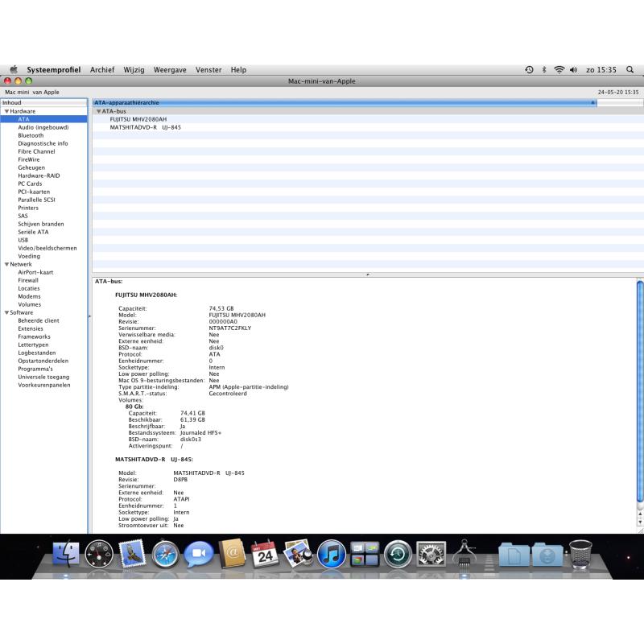Screen dimensions: 644x644
Task: Open the Weergave menu
Action: click(x=170, y=70)
